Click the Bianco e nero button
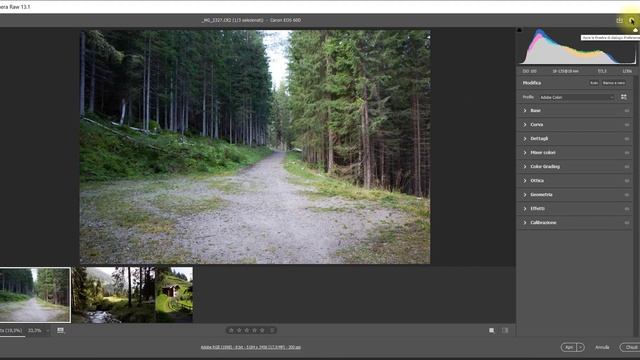Image resolution: width=640 pixels, height=360 pixels. click(x=613, y=83)
